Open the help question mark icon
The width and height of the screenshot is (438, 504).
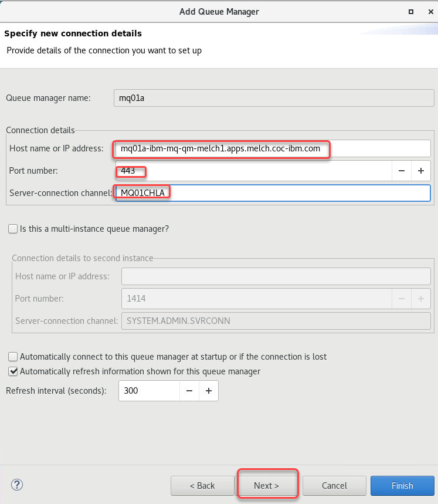[16, 485]
